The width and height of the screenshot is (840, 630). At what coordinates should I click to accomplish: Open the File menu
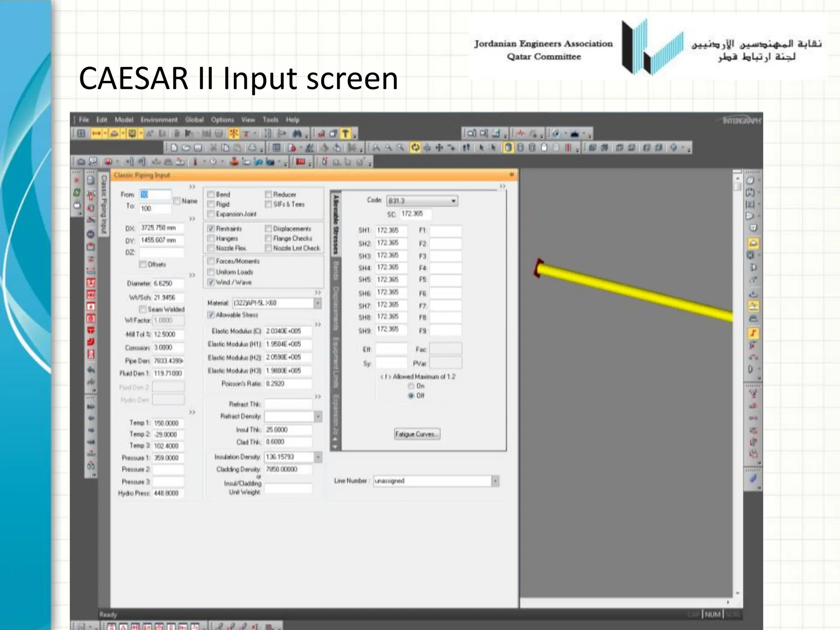[84, 120]
